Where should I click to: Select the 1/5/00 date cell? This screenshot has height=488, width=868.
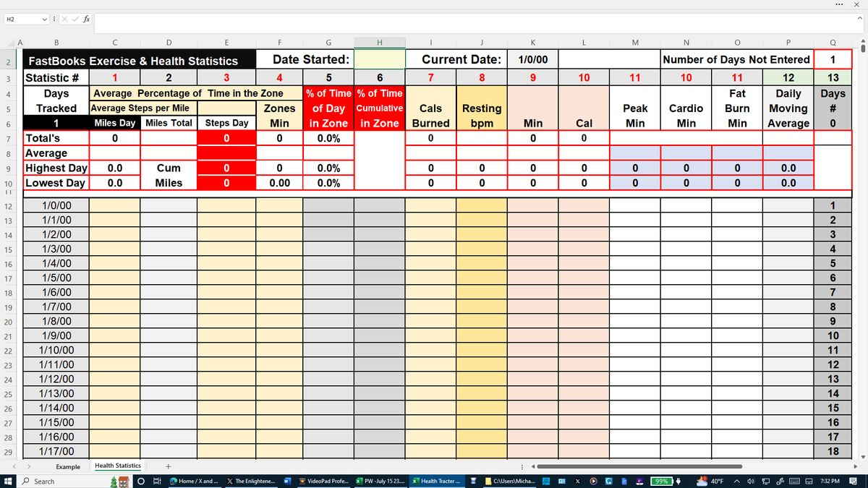pos(56,278)
